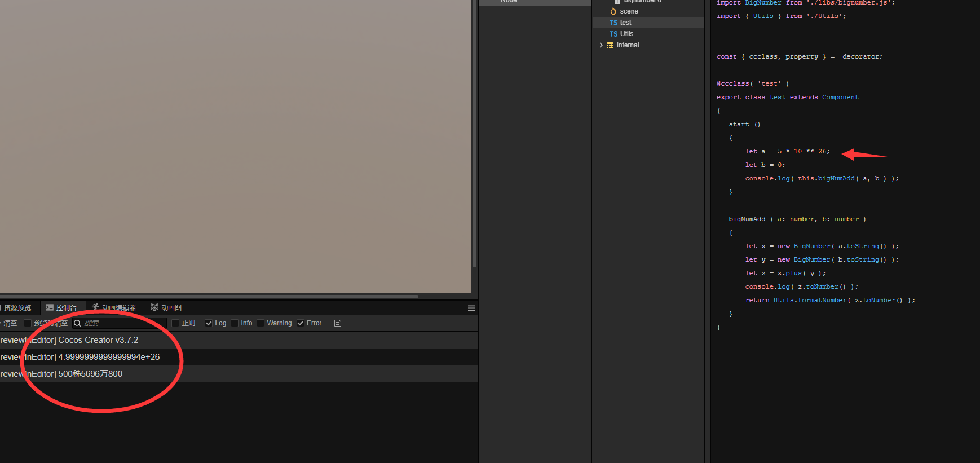Enable the regex (正则) checkbox
The image size is (980, 463).
pos(175,323)
